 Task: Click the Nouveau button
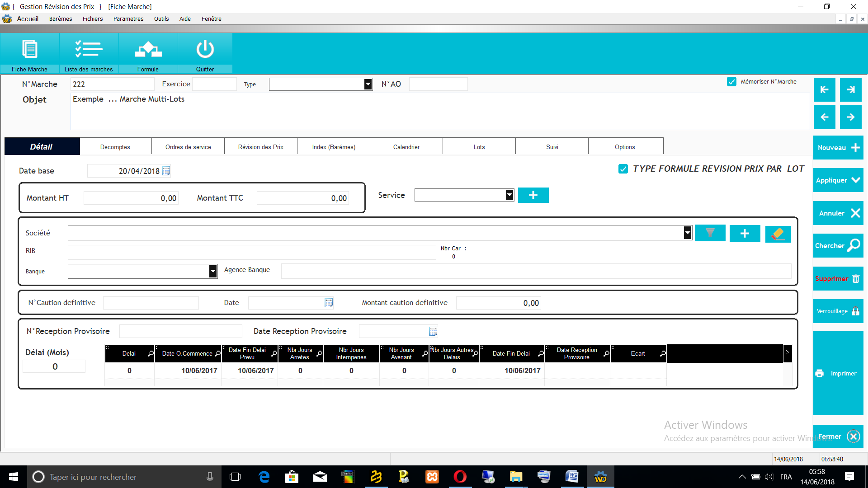(x=838, y=148)
